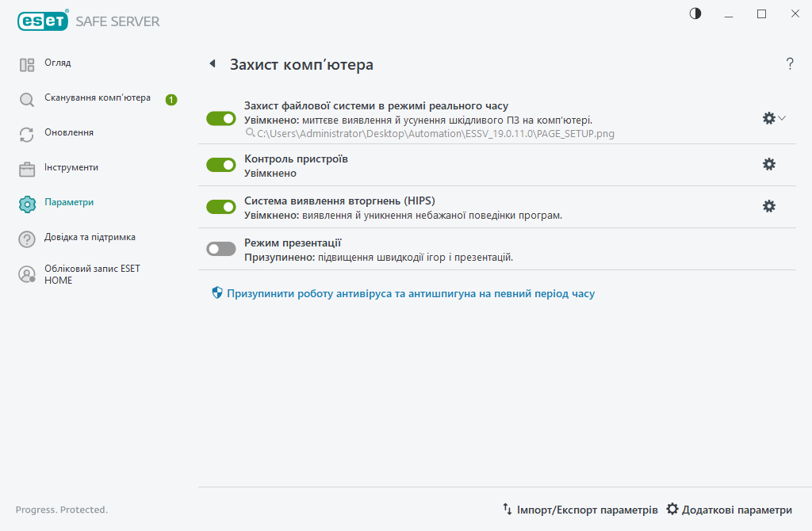Click Призупинити роботу антивіруса та антишпигуна link

point(410,293)
